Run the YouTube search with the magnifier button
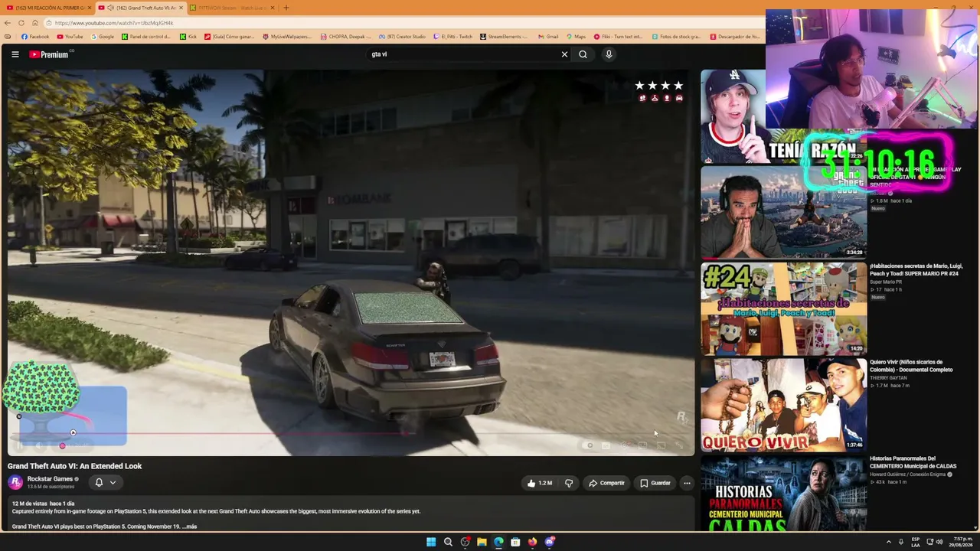 [x=583, y=54]
